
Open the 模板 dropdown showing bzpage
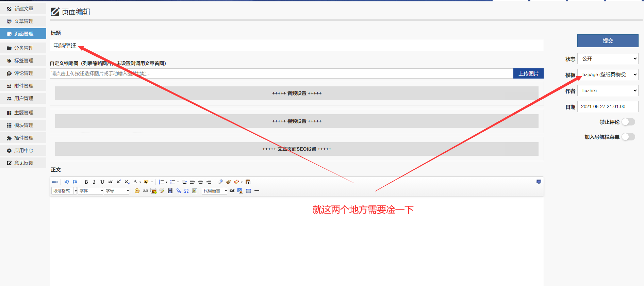(x=608, y=74)
